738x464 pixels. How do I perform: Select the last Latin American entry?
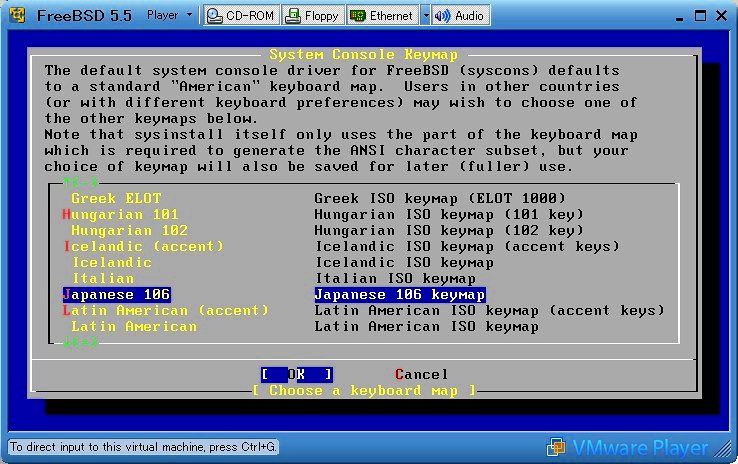133,326
